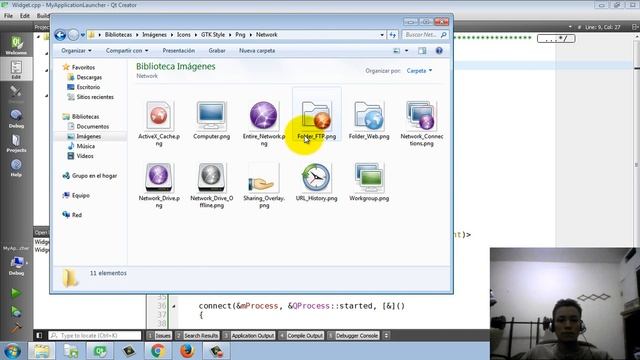Select the Sharing_Overlay.png file icon
640x360 pixels.
tap(264, 177)
